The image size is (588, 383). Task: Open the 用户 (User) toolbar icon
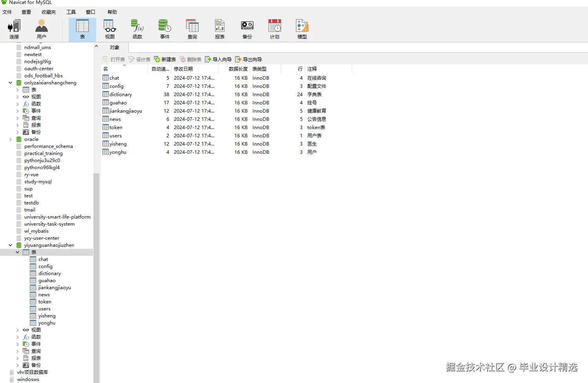pos(42,29)
